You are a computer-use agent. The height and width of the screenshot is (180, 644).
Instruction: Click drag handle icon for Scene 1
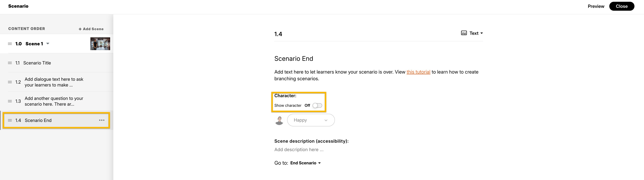click(x=10, y=44)
